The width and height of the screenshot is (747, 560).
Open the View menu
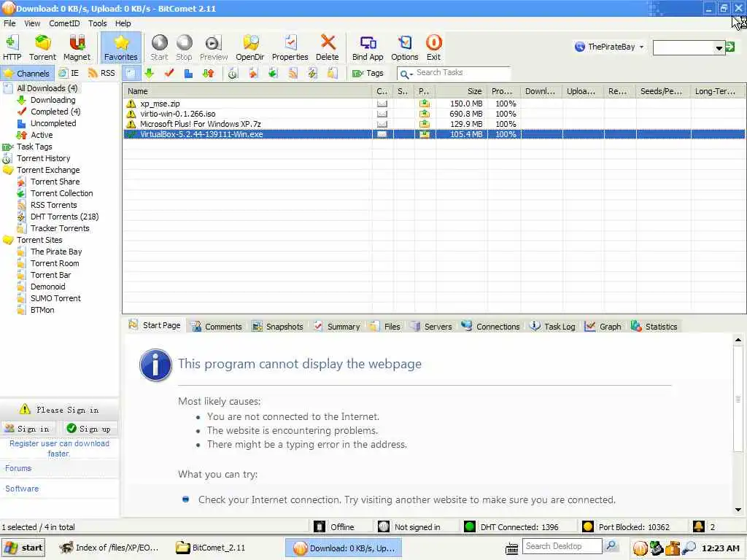(32, 23)
